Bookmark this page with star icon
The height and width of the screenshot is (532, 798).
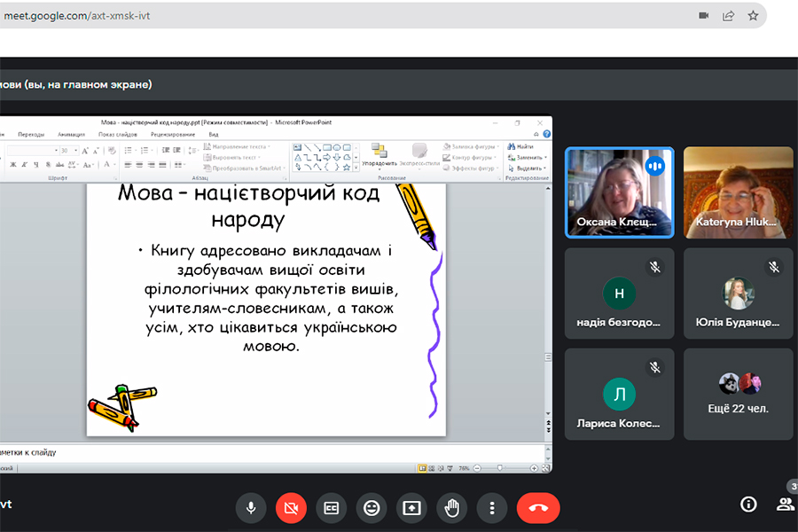[753, 15]
